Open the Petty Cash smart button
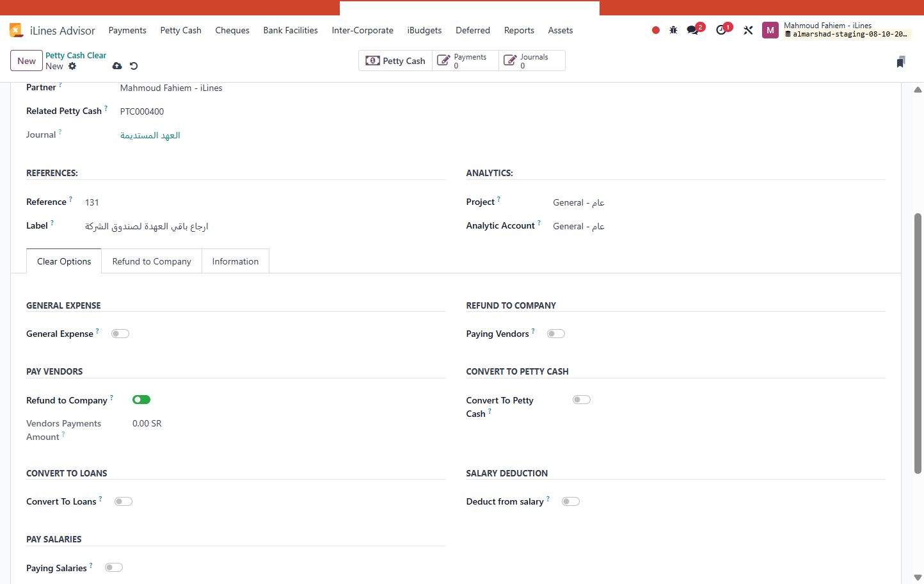Screen dimensions: 924x584 click(395, 61)
